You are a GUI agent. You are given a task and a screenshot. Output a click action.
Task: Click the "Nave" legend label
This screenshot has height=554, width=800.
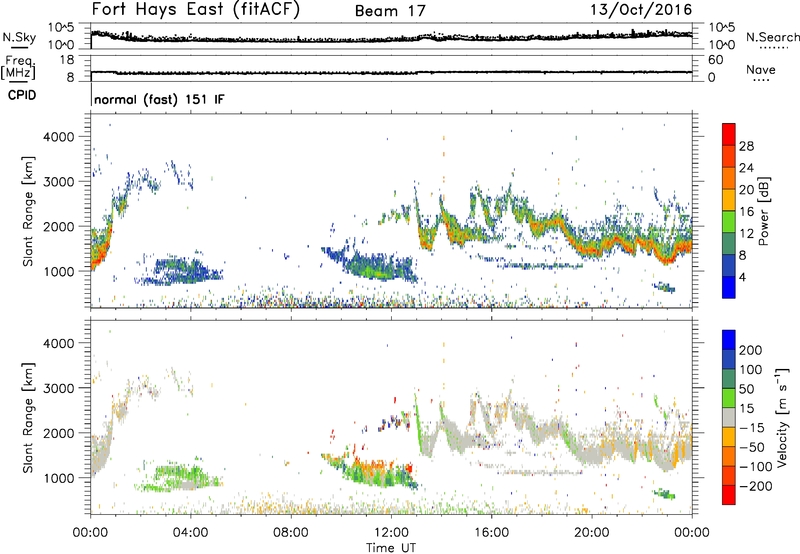coord(761,70)
